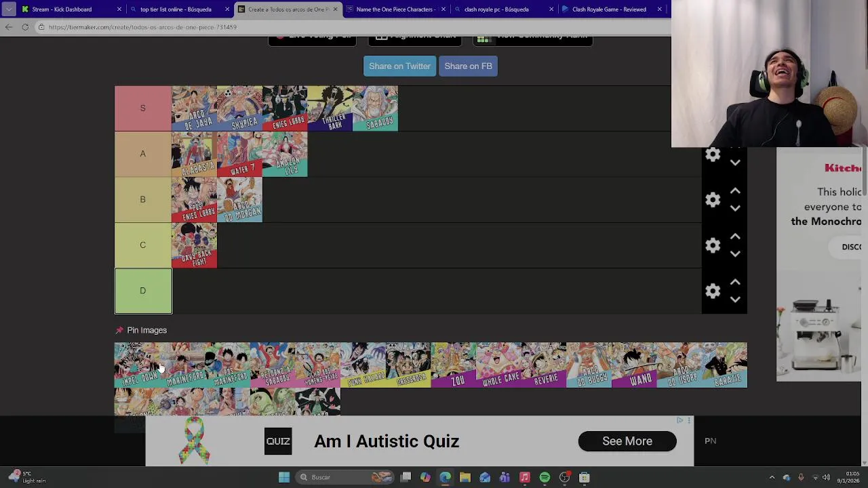Open settings gear for tier B row
This screenshot has height=488, width=868.
[713, 200]
